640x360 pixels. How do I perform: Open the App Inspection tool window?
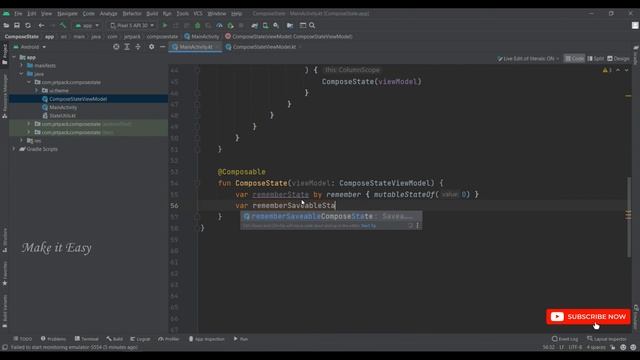point(206,339)
